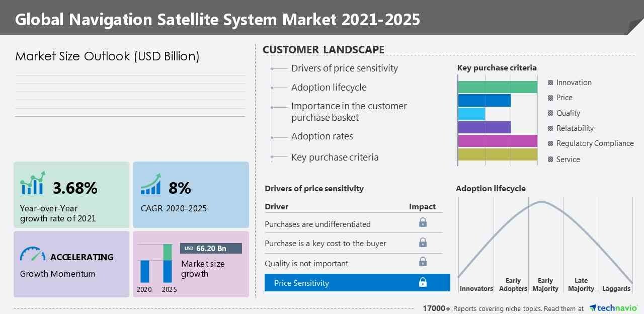The width and height of the screenshot is (644, 314).
Task: Click the Technavio logo
Action: click(613, 308)
